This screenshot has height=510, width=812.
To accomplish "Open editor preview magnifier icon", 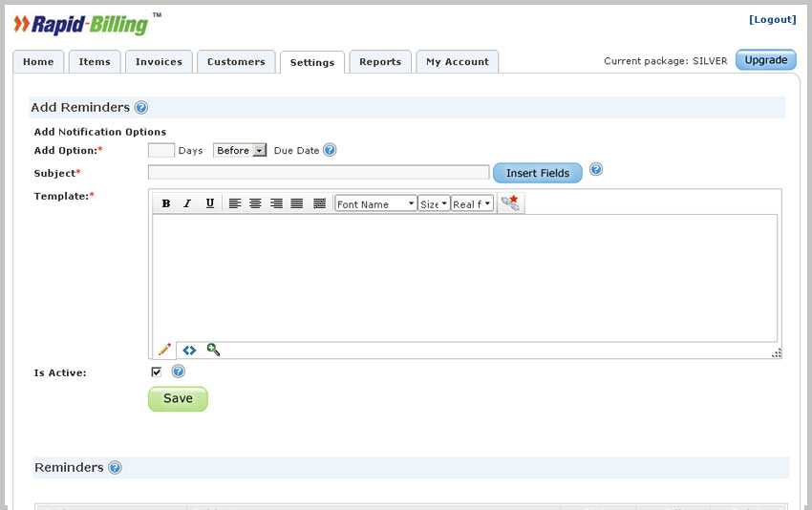I will tap(213, 350).
